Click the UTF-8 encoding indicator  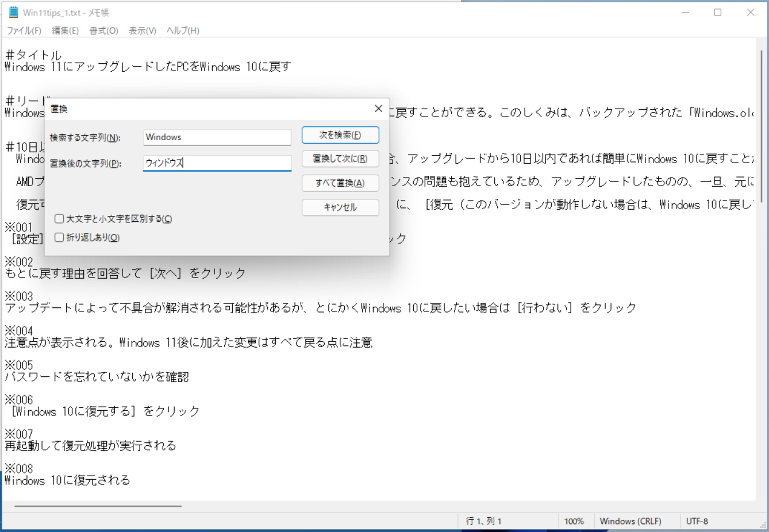[697, 521]
